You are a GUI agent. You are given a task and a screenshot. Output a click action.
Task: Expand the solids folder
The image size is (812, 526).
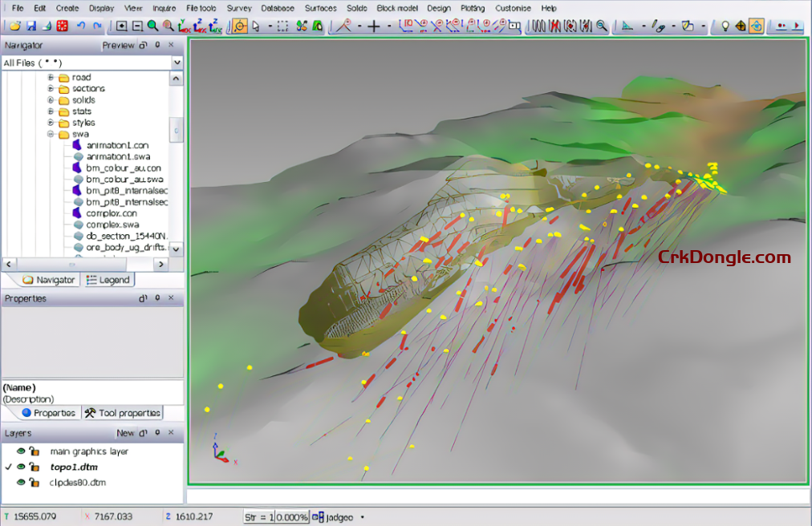(x=51, y=99)
